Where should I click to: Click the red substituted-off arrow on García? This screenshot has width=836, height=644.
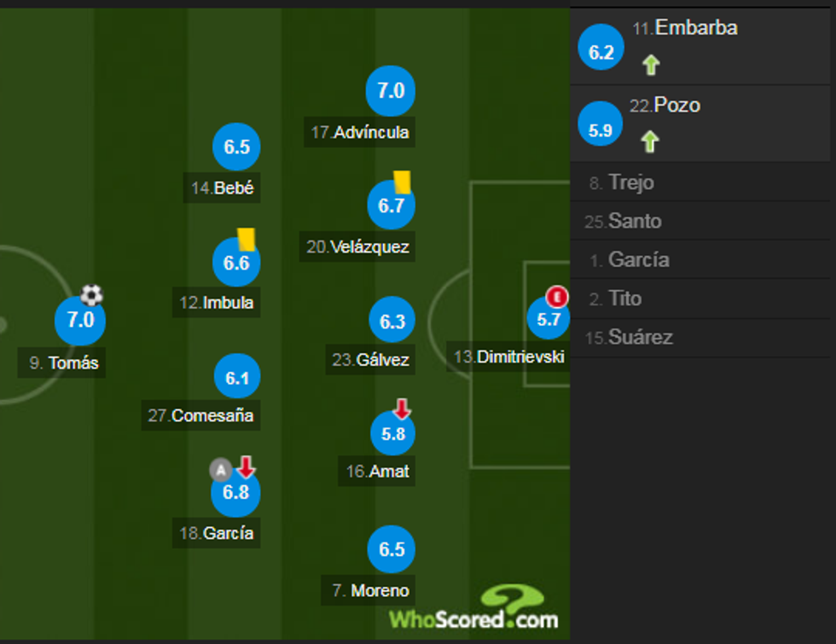246,467
